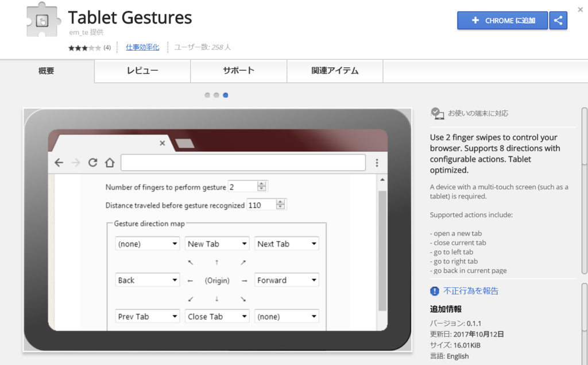The image size is (588, 365).
Task: Close the tab in screenshot browser
Action: tap(162, 143)
